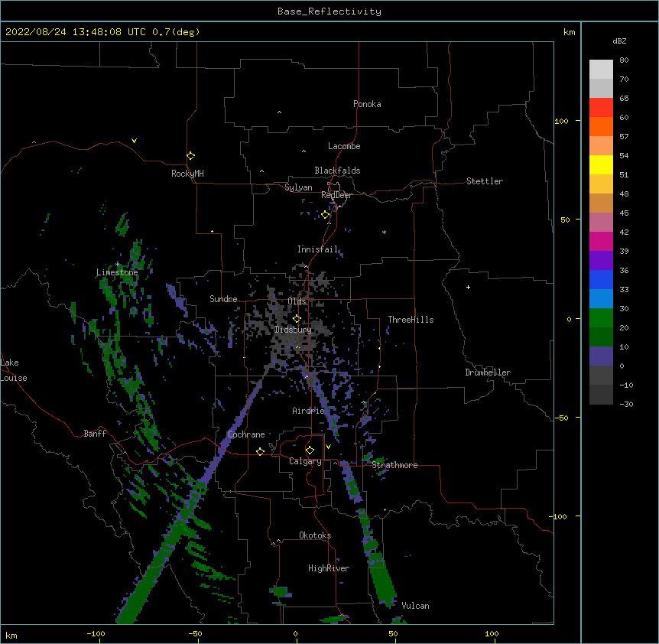This screenshot has height=644, width=659.
Task: Click the yellow diamond marker below Olds
Action: (297, 319)
